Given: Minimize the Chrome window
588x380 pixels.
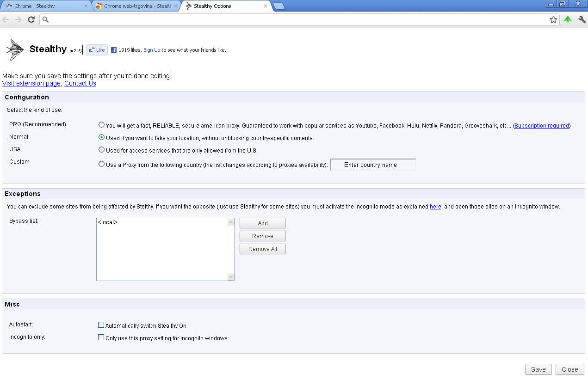Looking at the screenshot, I should pyautogui.click(x=551, y=4).
